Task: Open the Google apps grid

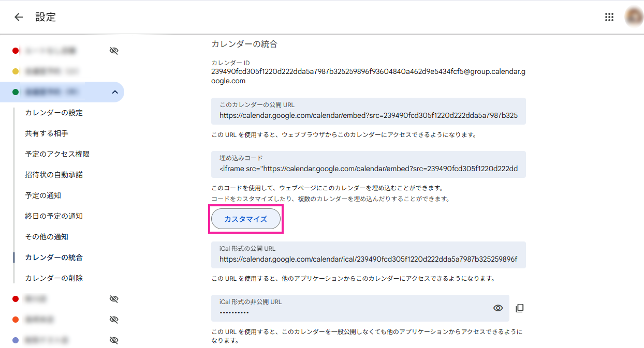Action: pyautogui.click(x=609, y=17)
